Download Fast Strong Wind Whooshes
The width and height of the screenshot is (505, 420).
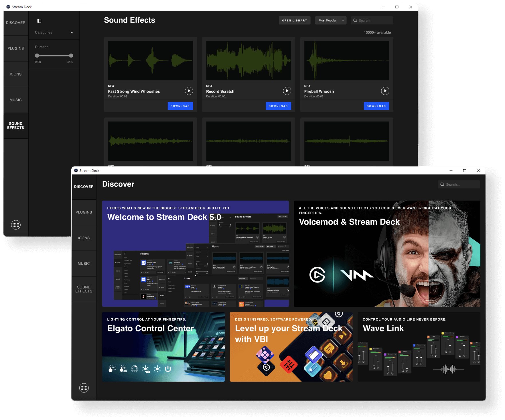tap(180, 106)
